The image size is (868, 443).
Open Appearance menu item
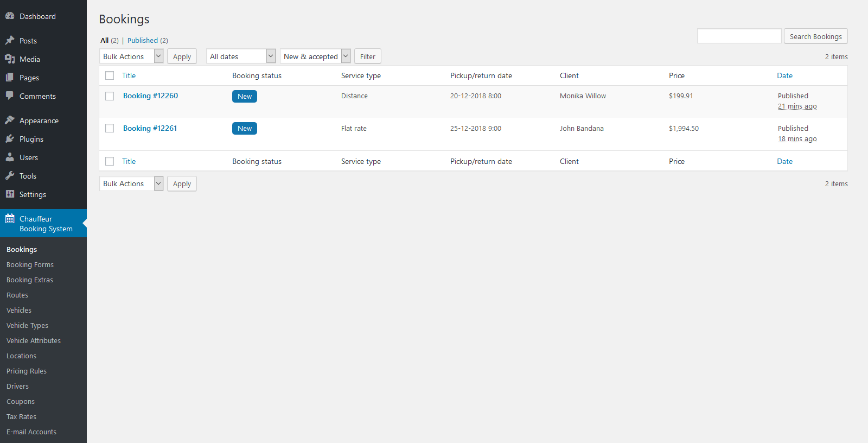click(43, 121)
